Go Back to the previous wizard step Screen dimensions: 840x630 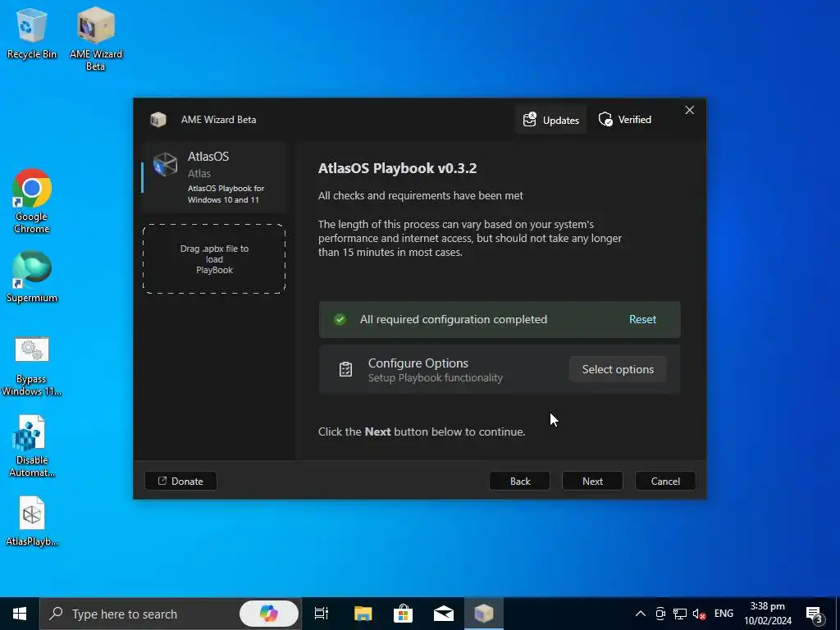tap(519, 481)
